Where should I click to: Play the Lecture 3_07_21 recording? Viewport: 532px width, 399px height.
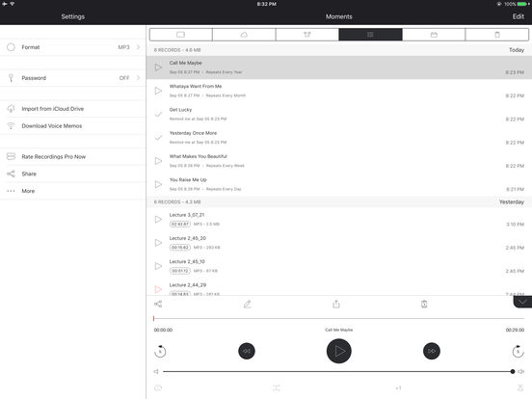coord(158,220)
